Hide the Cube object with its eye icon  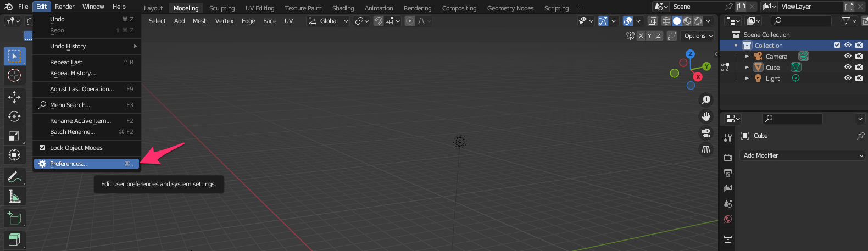(848, 67)
